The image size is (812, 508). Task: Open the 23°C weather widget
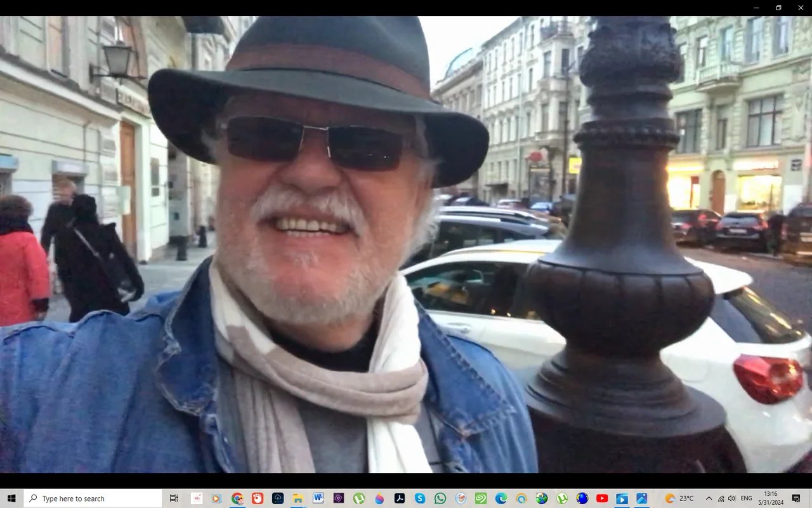click(679, 498)
